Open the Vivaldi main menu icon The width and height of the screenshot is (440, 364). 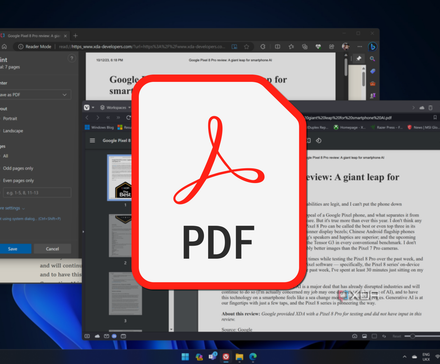click(x=87, y=107)
